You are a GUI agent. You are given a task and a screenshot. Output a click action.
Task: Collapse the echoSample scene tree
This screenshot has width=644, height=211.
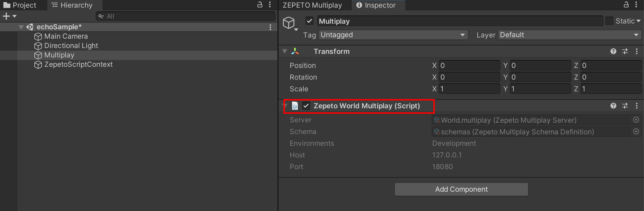21,27
